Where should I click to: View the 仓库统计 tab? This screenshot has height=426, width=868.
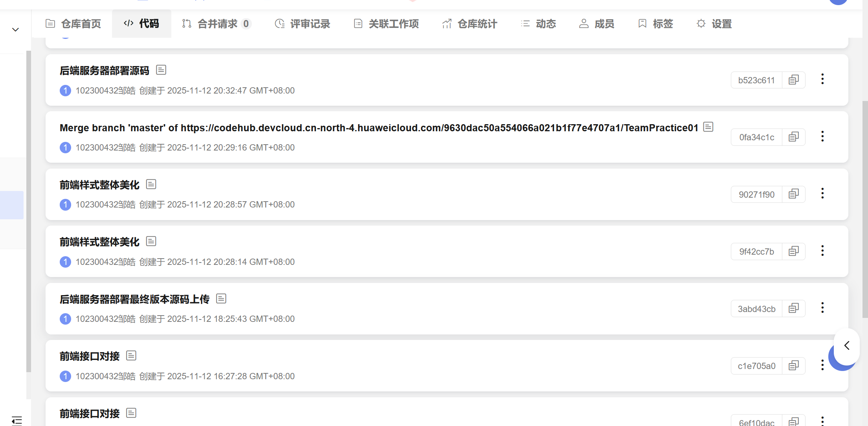tap(470, 24)
